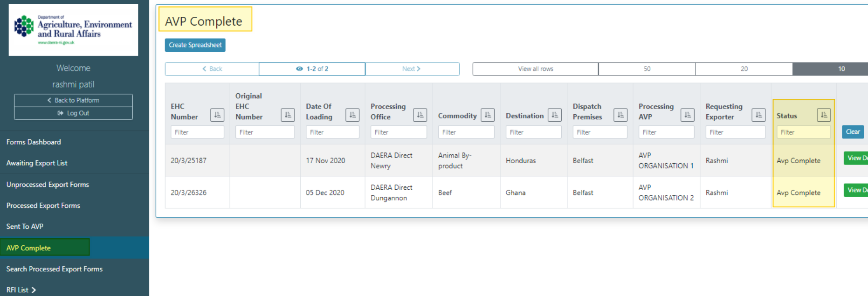
Task: Focus the Original EHC Number filter field
Action: point(265,132)
